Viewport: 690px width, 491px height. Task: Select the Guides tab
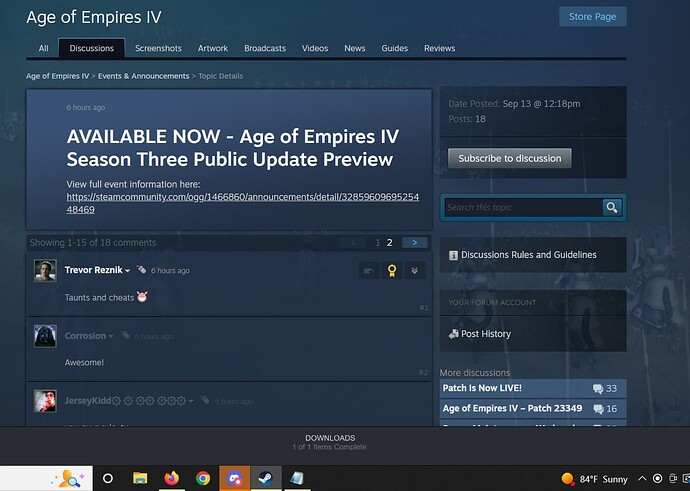394,48
